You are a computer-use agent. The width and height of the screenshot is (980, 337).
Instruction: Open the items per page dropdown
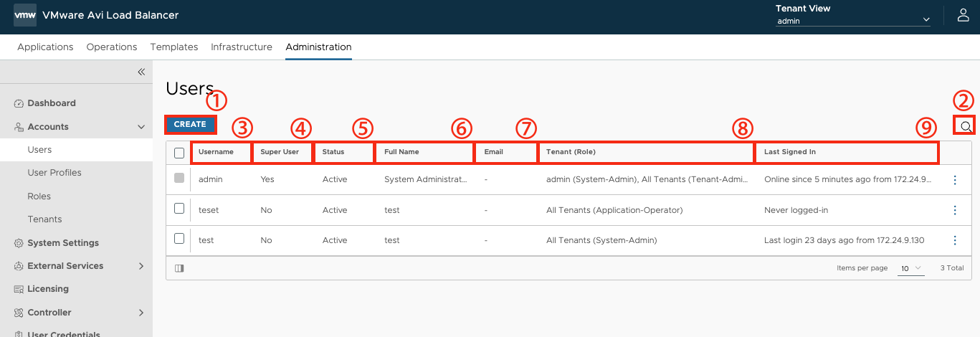[910, 268]
